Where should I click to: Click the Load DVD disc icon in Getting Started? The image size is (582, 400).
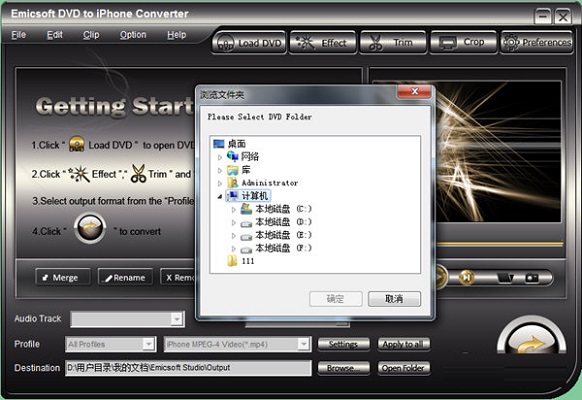pyautogui.click(x=76, y=144)
